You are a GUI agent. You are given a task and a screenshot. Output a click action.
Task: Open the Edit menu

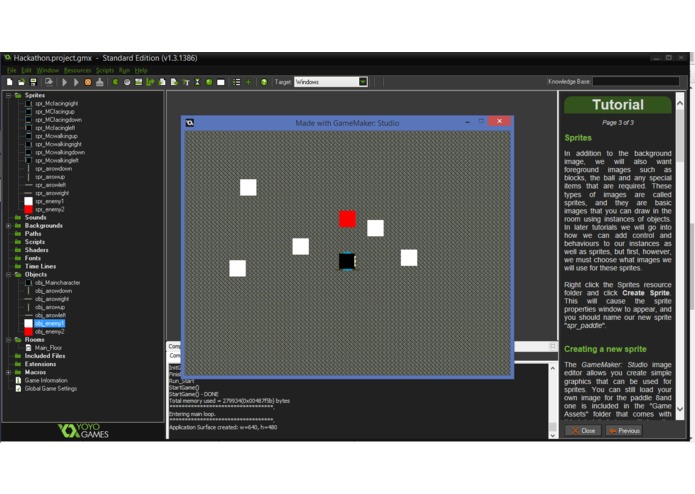click(27, 70)
